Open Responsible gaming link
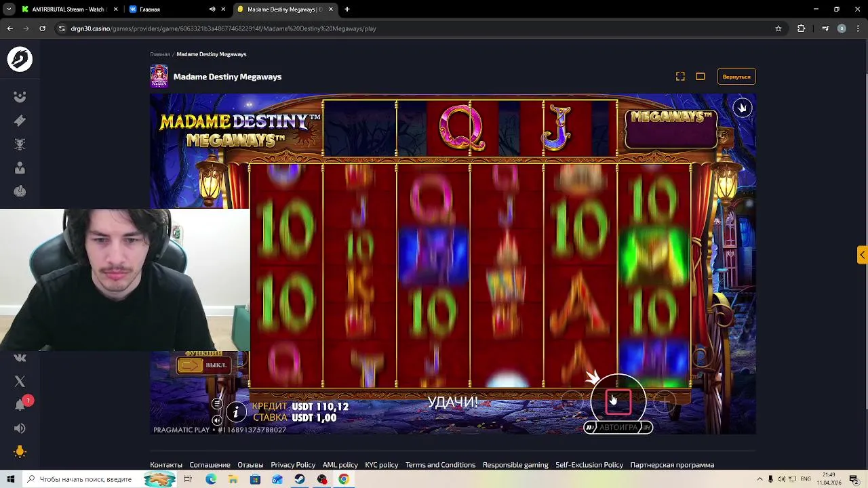The width and height of the screenshot is (868, 488). point(515,465)
